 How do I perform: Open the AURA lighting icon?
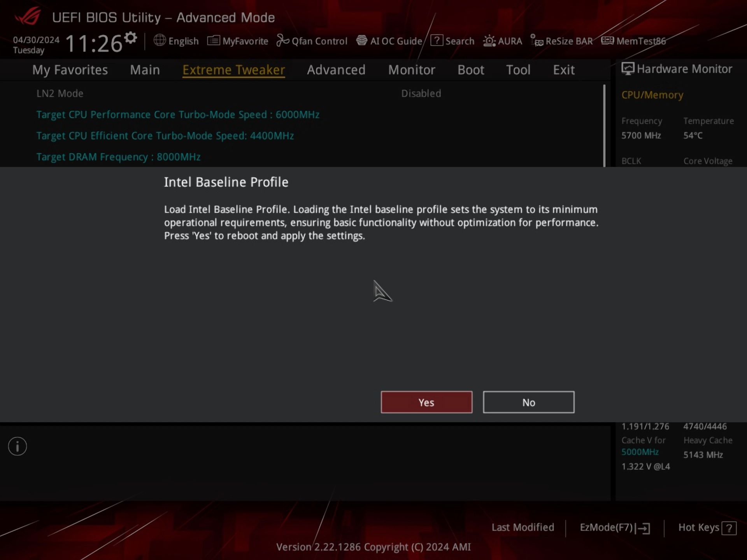489,40
